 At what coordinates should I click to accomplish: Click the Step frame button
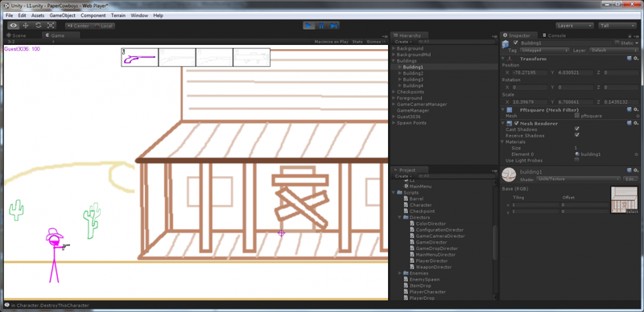tap(333, 26)
